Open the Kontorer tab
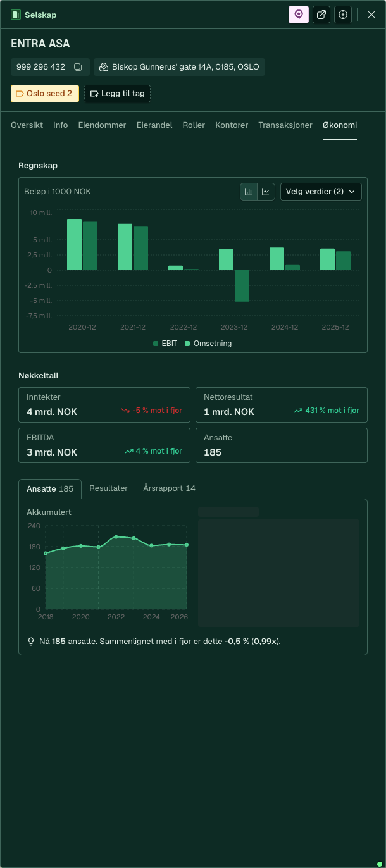Image resolution: width=386 pixels, height=868 pixels. [232, 125]
